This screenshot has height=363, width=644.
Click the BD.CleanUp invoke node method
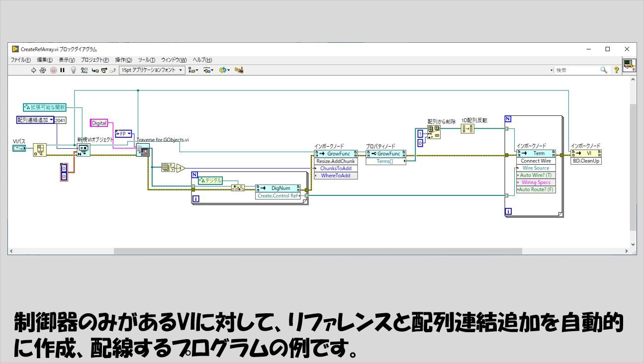(x=586, y=161)
